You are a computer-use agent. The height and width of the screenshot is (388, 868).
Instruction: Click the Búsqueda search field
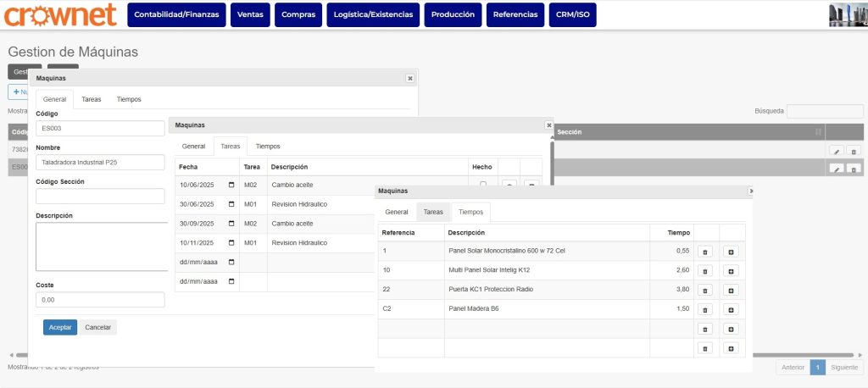824,111
